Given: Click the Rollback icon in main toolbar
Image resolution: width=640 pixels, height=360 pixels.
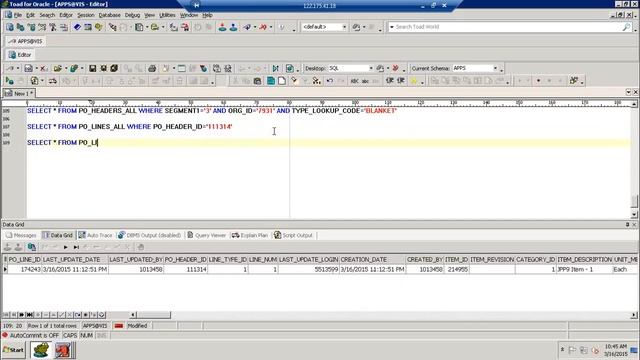Looking at the screenshot, I should point(233,27).
